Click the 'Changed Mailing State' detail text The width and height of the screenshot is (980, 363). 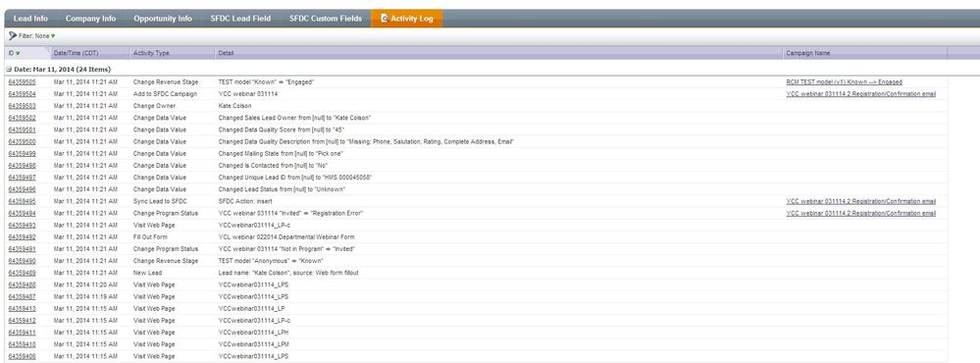(x=281, y=154)
